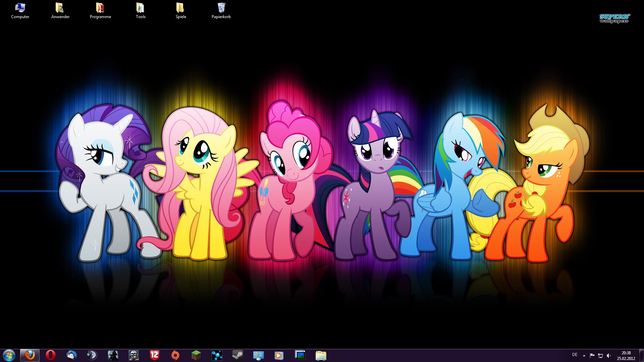Screen dimensions: 644x362
Task: Open the network connection tray icon
Action: tap(600, 356)
